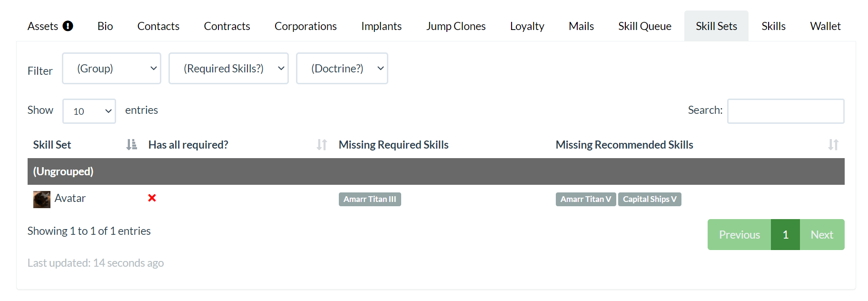868x301 pixels.
Task: Click the Amarr Titan V recommended skill badge
Action: pos(585,199)
